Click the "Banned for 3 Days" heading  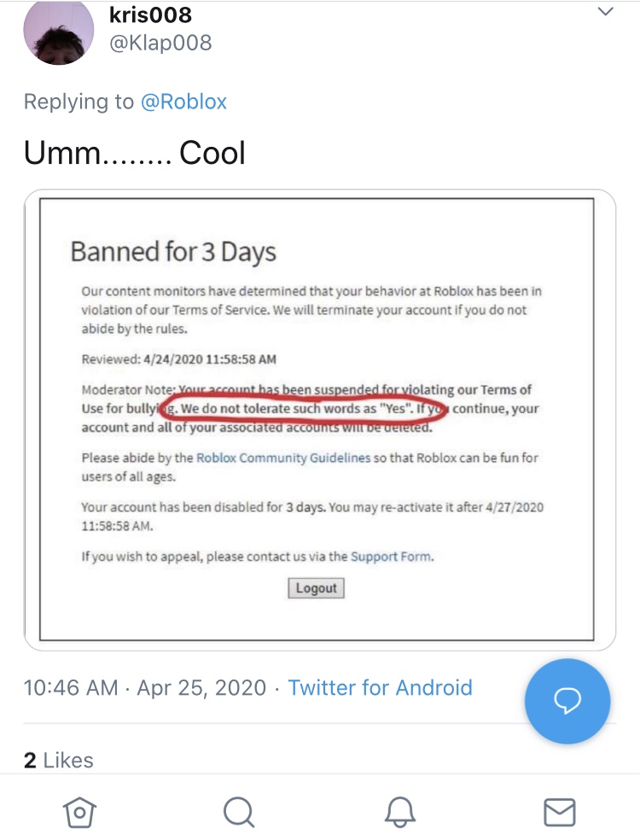point(173,252)
